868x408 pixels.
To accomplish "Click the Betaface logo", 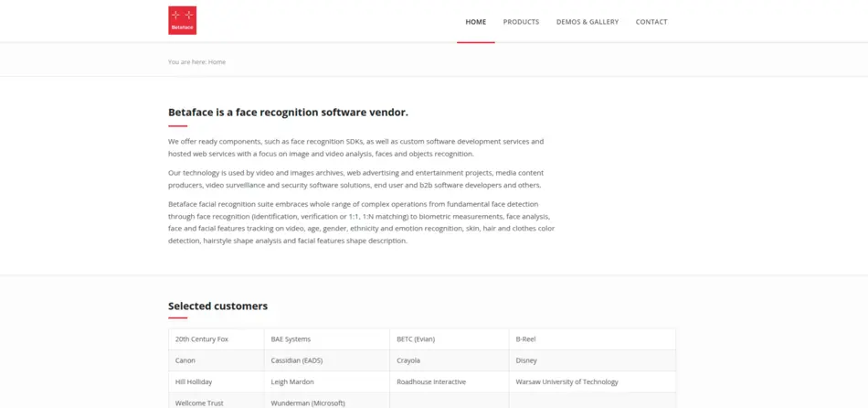I will [x=182, y=20].
